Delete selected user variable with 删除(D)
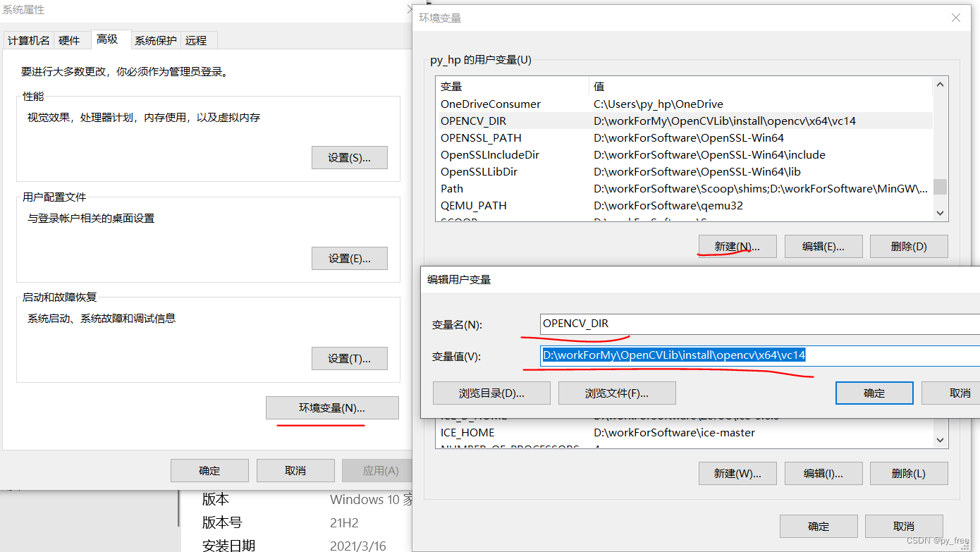The image size is (980, 552). (x=909, y=246)
